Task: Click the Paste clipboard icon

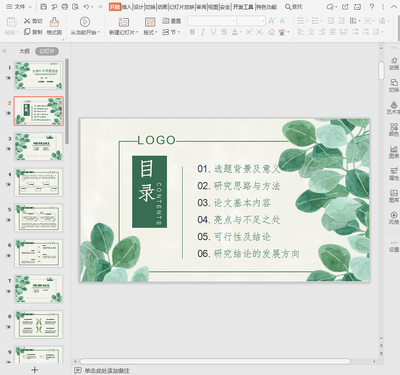Action: pos(11,23)
